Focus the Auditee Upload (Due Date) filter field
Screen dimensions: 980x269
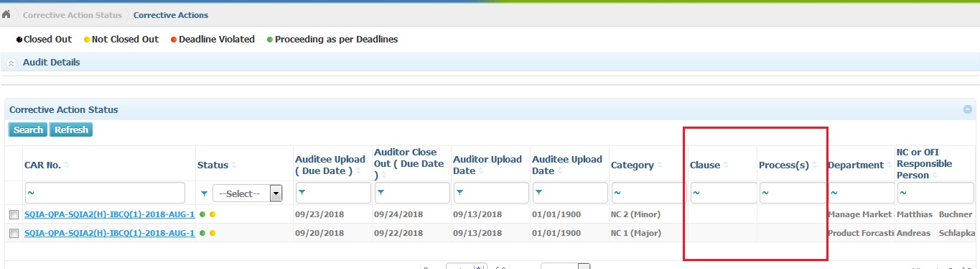click(x=333, y=193)
